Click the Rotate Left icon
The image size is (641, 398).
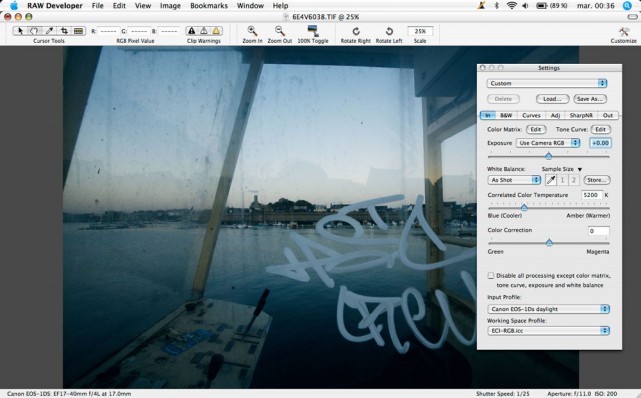click(389, 31)
